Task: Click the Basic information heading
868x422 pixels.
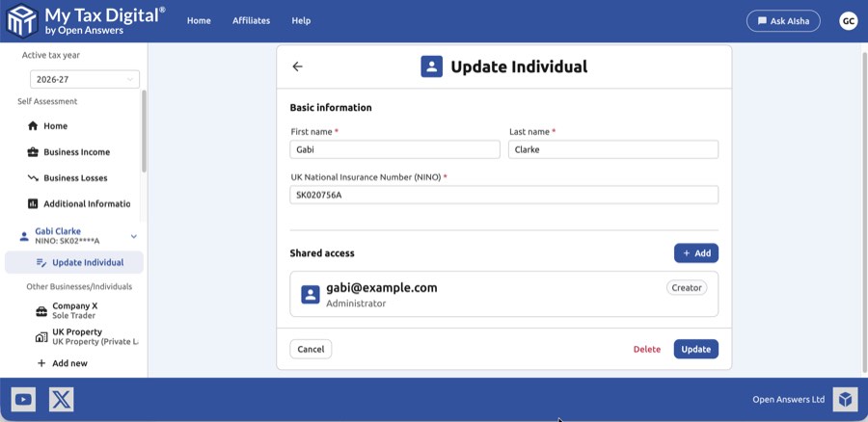Action: (x=331, y=107)
